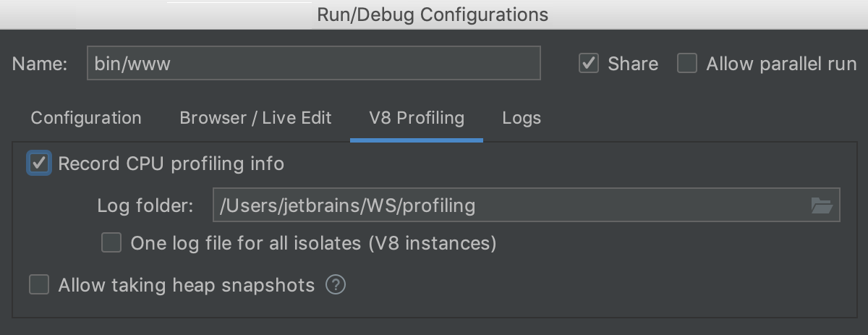Focus the Log folder path field
The width and height of the screenshot is (868, 335).
pos(506,206)
